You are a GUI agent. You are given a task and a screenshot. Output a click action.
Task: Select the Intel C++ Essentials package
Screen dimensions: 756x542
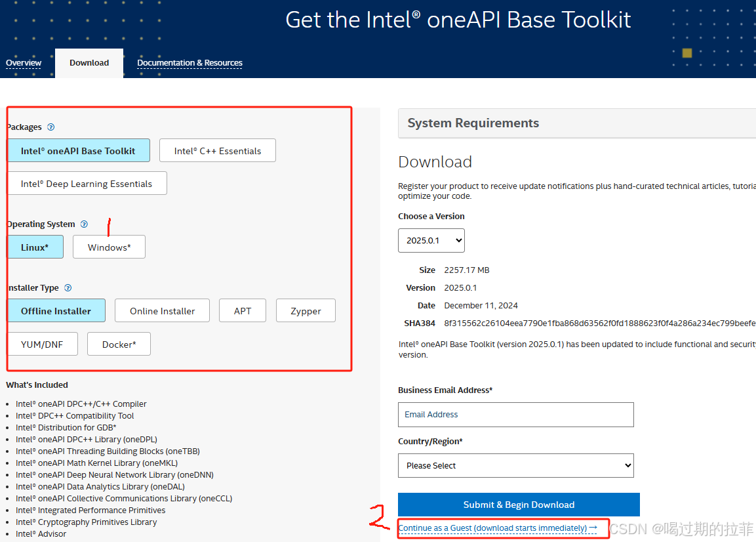(x=218, y=150)
